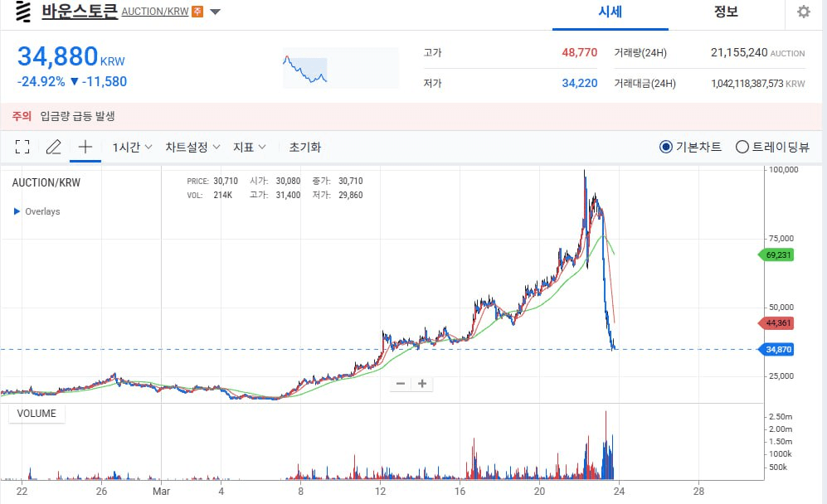The width and height of the screenshot is (827, 504).
Task: Click the 바운스토큰 coin name
Action: [x=80, y=11]
